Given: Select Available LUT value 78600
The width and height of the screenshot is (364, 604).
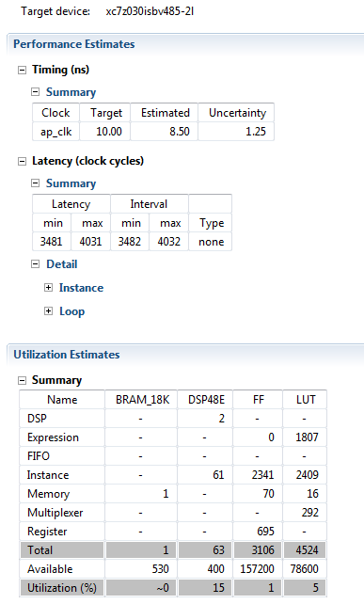Looking at the screenshot, I should click(305, 569).
